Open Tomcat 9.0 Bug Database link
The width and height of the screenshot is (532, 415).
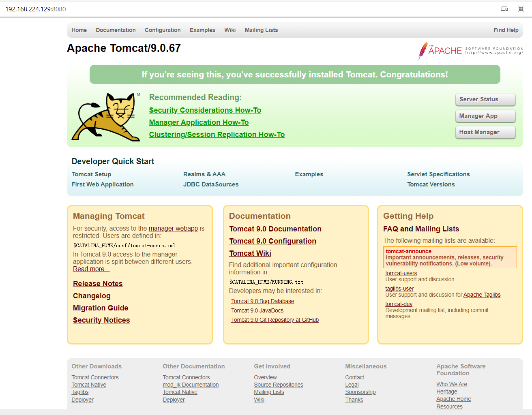coord(263,301)
